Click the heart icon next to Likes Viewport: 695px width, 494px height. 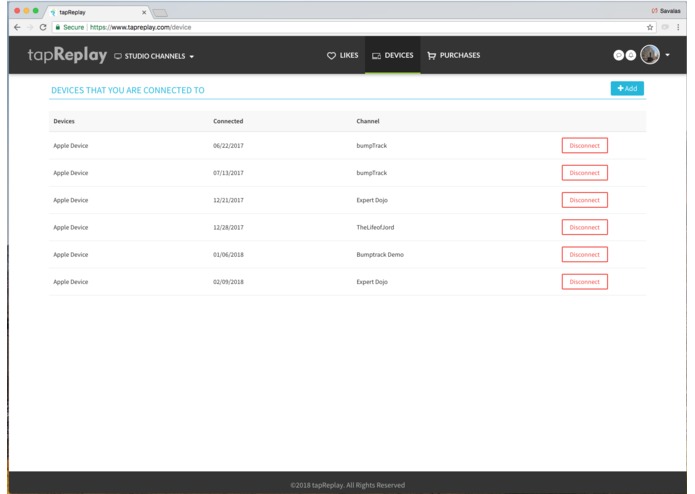[x=331, y=56]
